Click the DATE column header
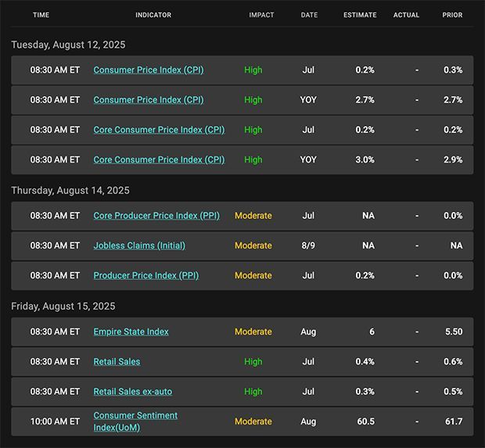The width and height of the screenshot is (485, 448). pyautogui.click(x=309, y=15)
